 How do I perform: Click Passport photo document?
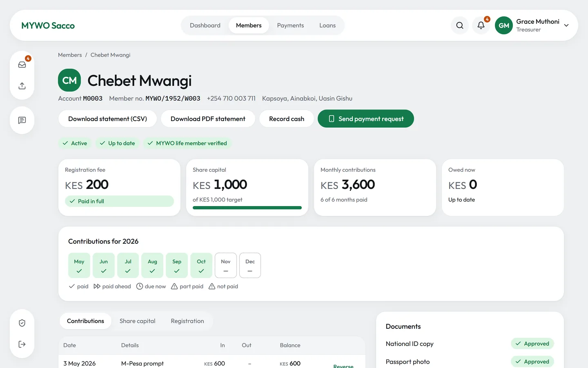click(x=408, y=362)
